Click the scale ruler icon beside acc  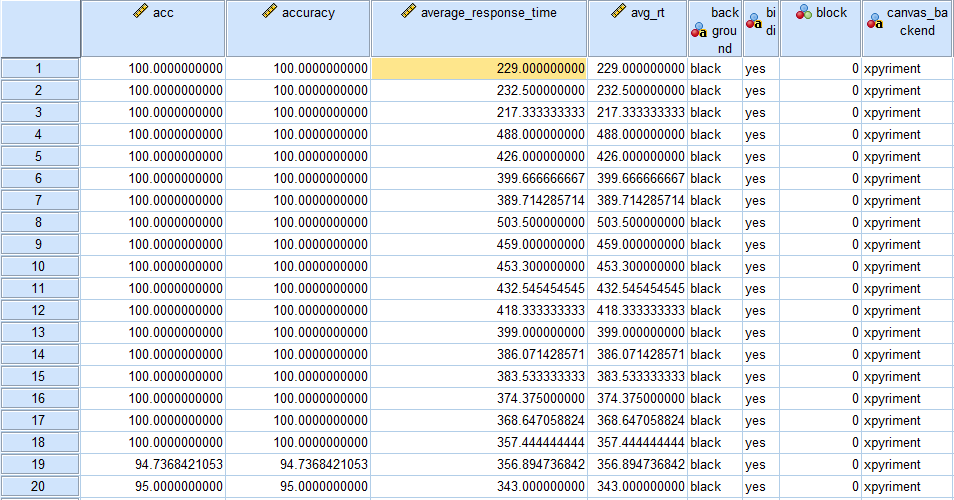[141, 12]
